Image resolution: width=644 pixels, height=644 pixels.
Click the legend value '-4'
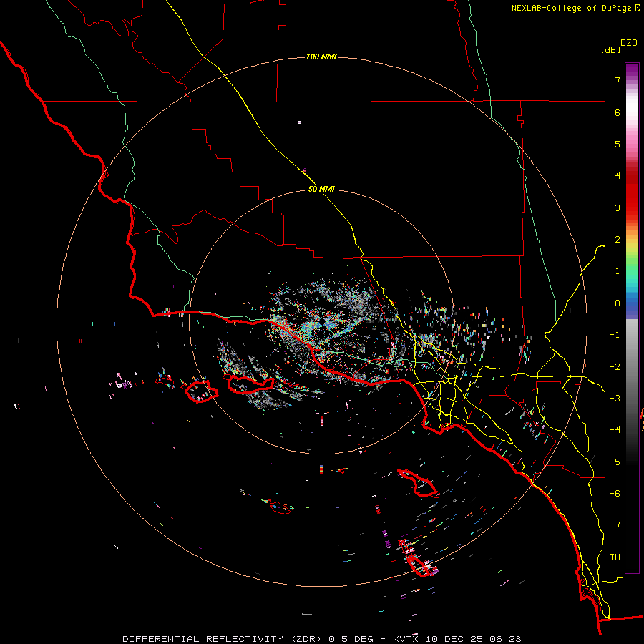pyautogui.click(x=615, y=430)
